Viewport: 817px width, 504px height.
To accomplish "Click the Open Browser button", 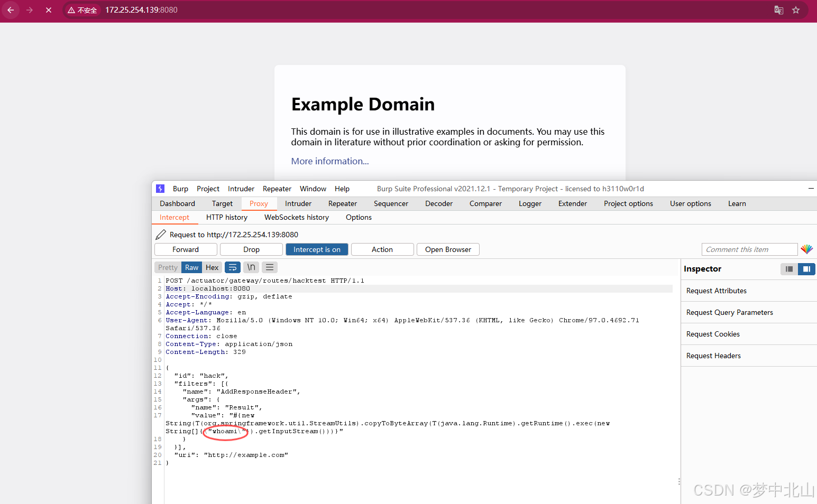I will click(448, 249).
